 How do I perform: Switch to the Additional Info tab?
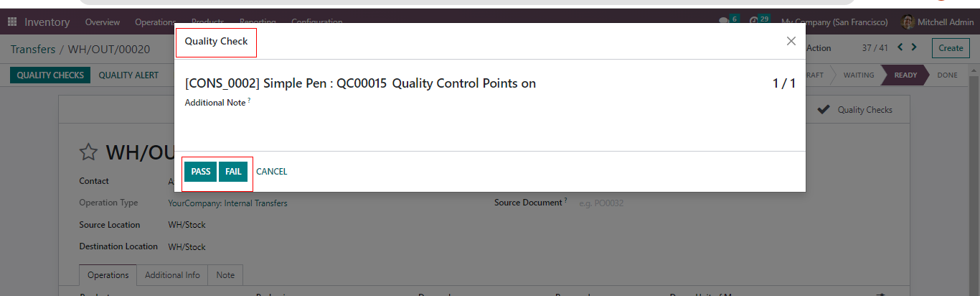[x=172, y=275]
